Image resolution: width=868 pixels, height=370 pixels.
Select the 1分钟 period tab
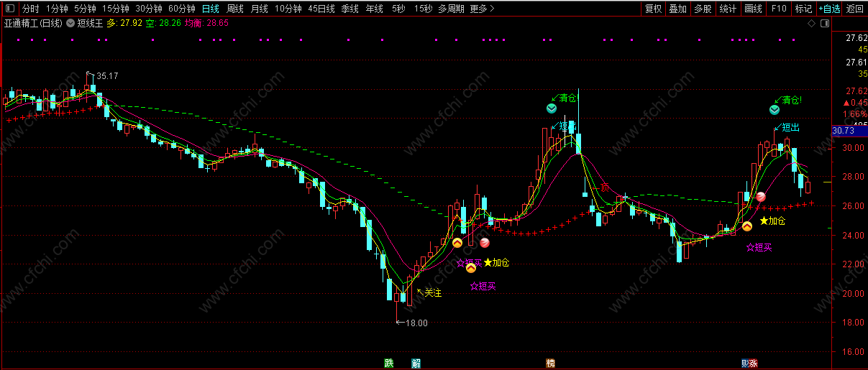pyautogui.click(x=57, y=9)
